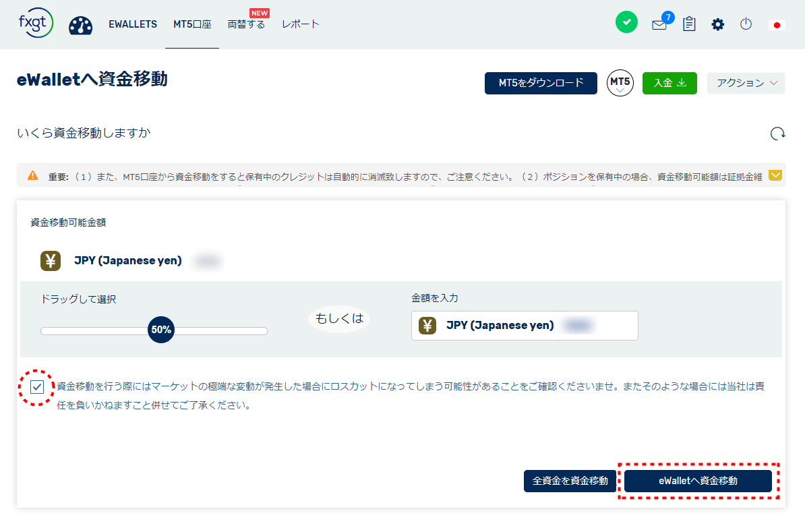Open the レポート menu
Image resolution: width=805 pixels, height=532 pixels.
coord(300,24)
